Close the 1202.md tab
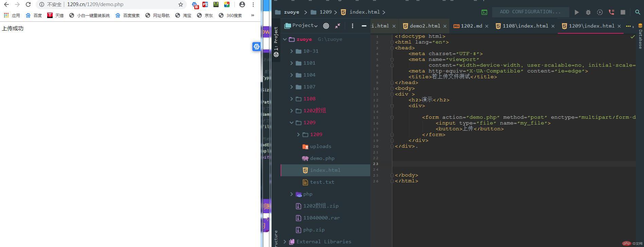This screenshot has width=644, height=247. pos(487,26)
